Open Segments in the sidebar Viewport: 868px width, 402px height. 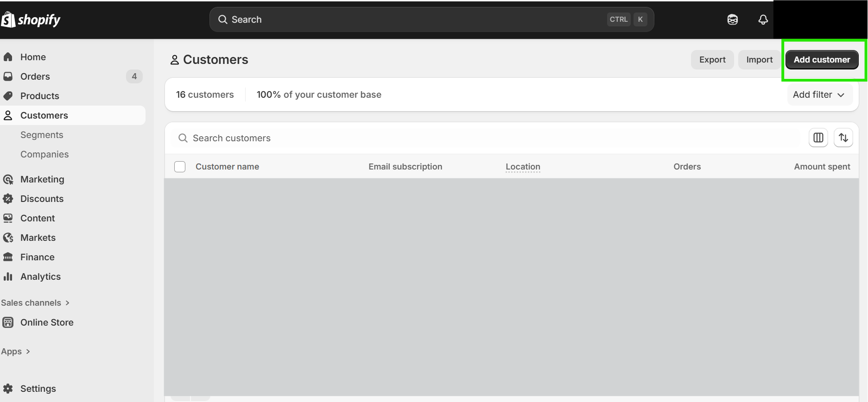click(42, 135)
